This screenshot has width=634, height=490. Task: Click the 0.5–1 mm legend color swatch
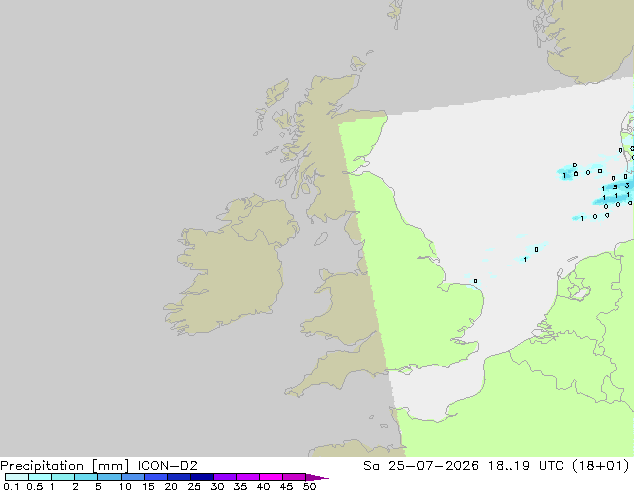click(40, 477)
